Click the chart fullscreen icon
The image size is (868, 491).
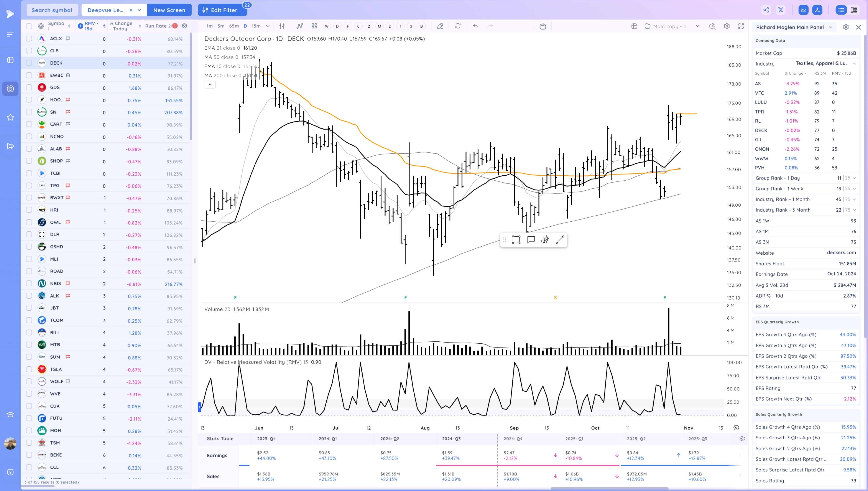click(x=741, y=26)
